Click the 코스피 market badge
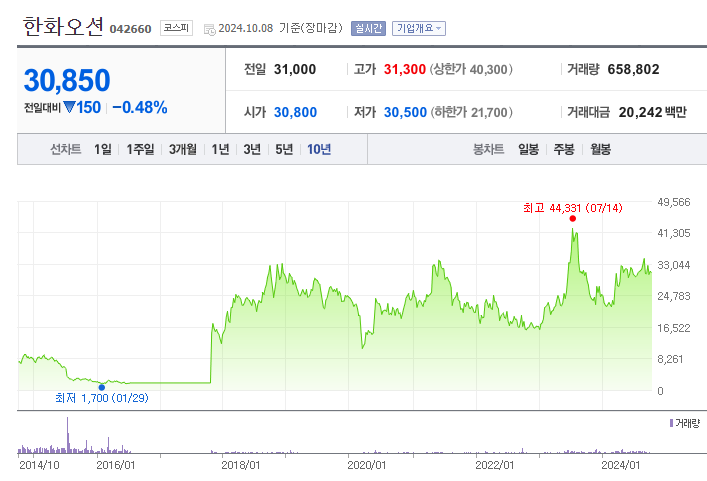 176,28
